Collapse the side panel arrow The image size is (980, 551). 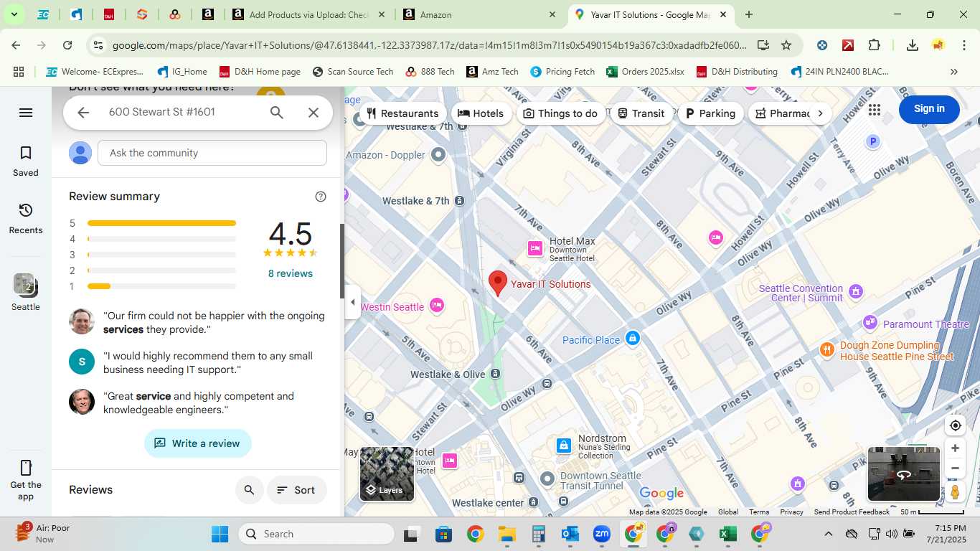pos(352,302)
